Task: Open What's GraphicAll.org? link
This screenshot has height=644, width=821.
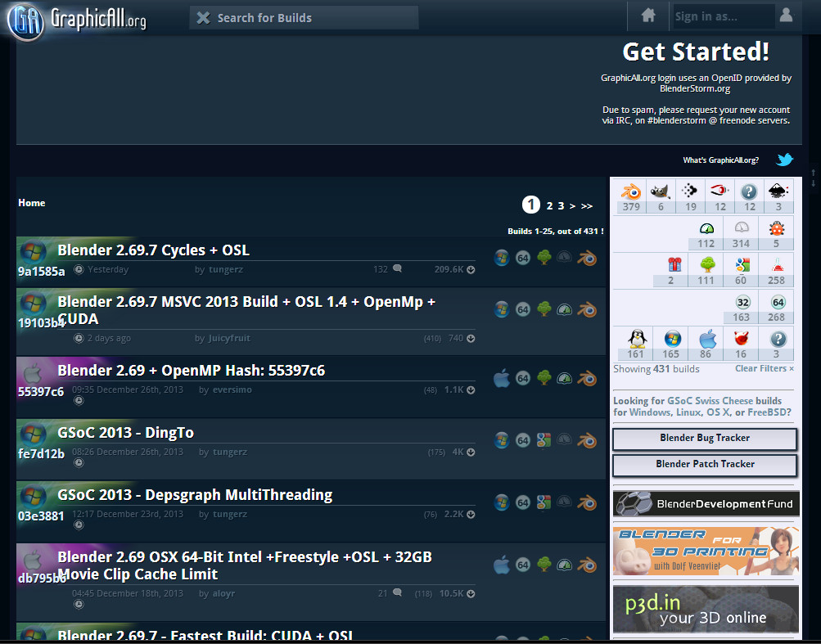Action: pyautogui.click(x=720, y=160)
